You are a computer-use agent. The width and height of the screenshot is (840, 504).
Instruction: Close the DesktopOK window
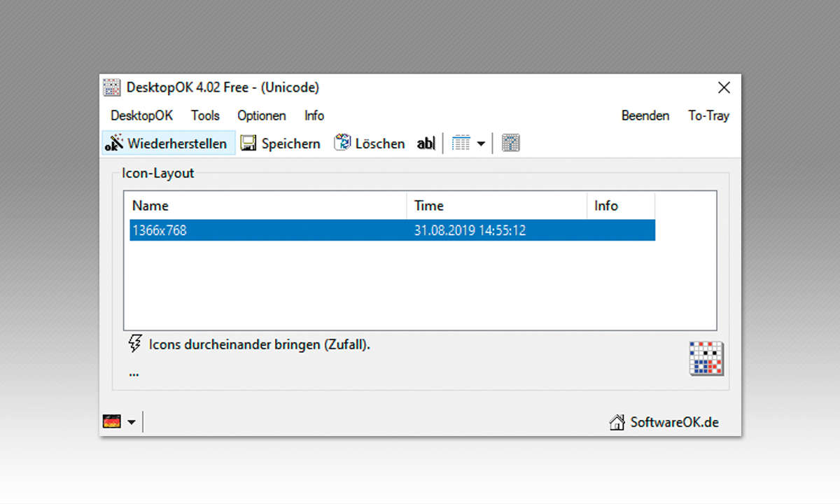coord(724,87)
